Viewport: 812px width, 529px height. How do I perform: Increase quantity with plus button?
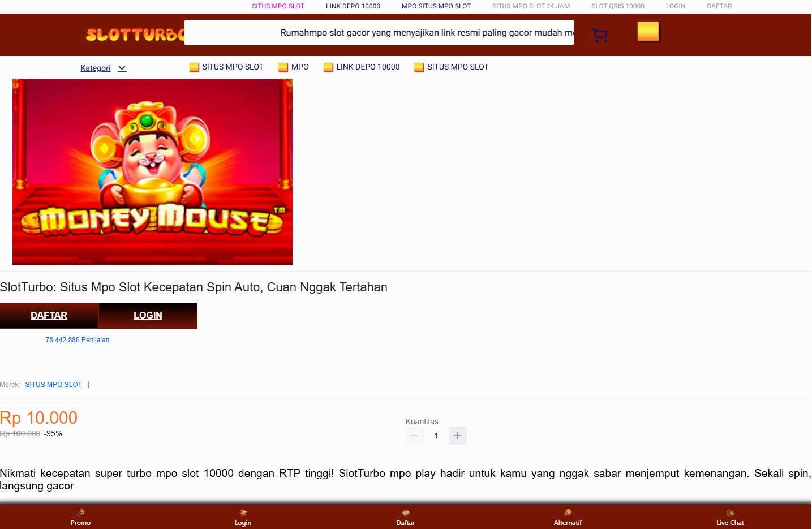point(457,436)
